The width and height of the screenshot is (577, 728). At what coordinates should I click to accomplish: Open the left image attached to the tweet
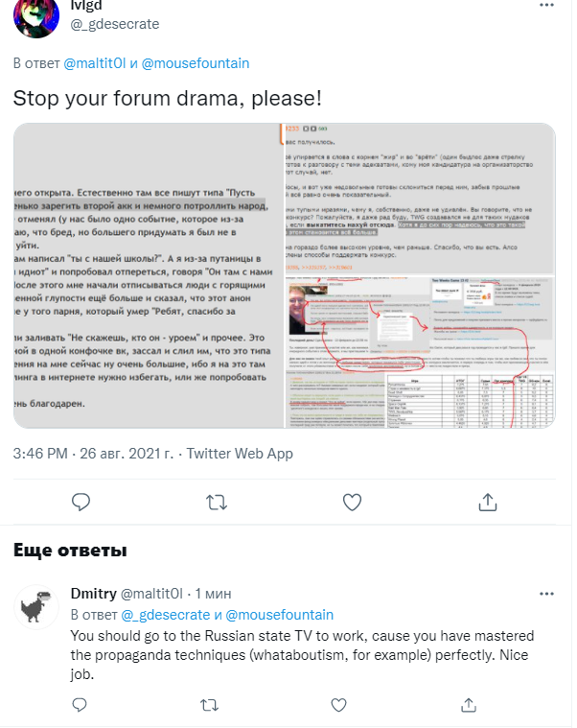tap(148, 275)
